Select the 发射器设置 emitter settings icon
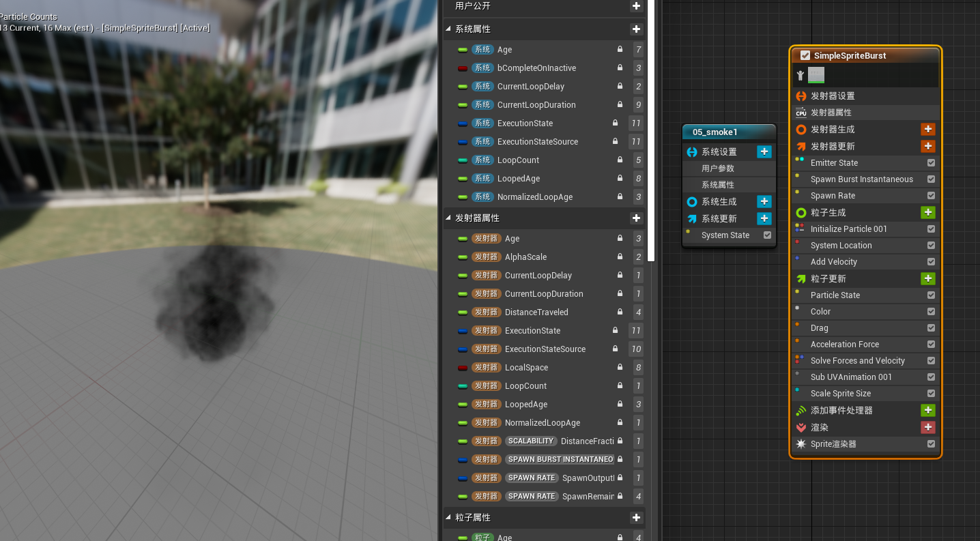The width and height of the screenshot is (980, 541). click(802, 96)
